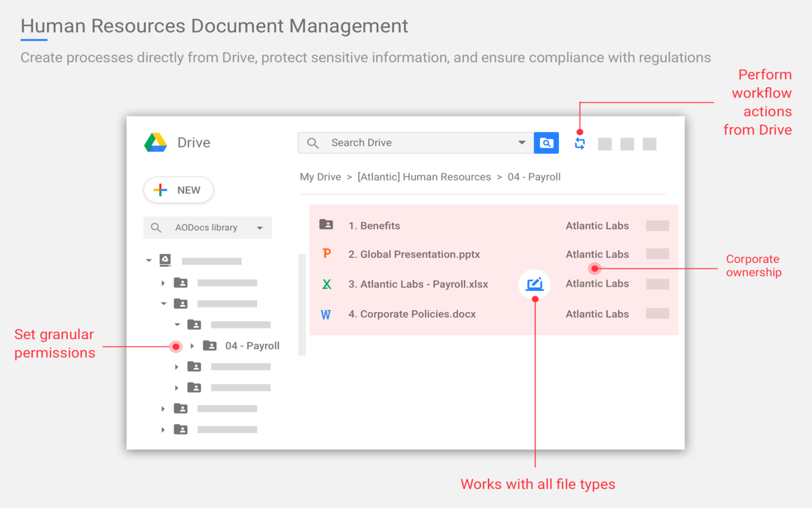Click the Drive title text
Image resolution: width=812 pixels, height=508 pixels.
pos(193,142)
